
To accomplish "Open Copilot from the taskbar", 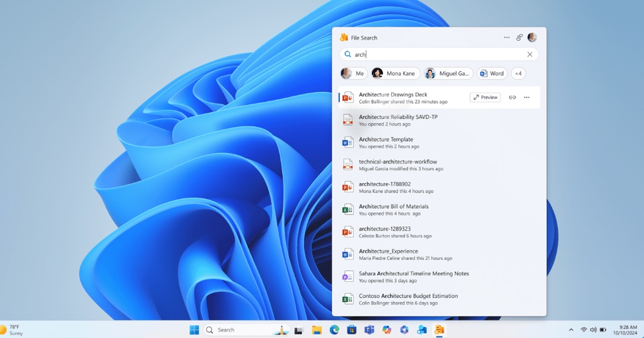I will 386,329.
